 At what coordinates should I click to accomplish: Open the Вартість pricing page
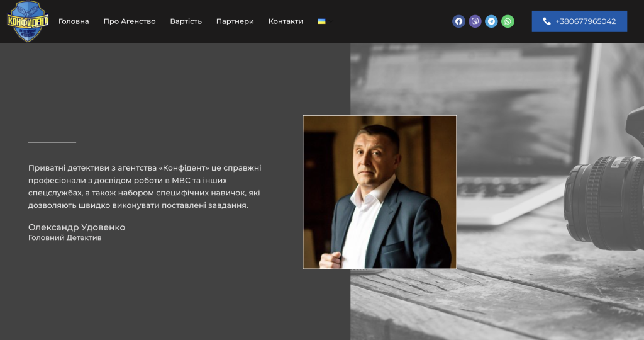(186, 21)
